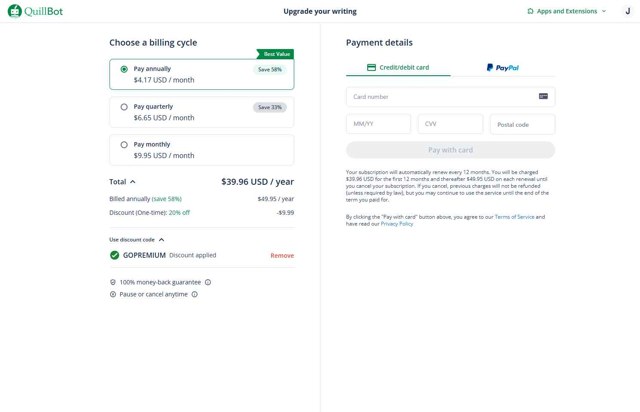Click the info icon next to Pause or cancel anytime
The height and width of the screenshot is (412, 640).
click(x=194, y=294)
